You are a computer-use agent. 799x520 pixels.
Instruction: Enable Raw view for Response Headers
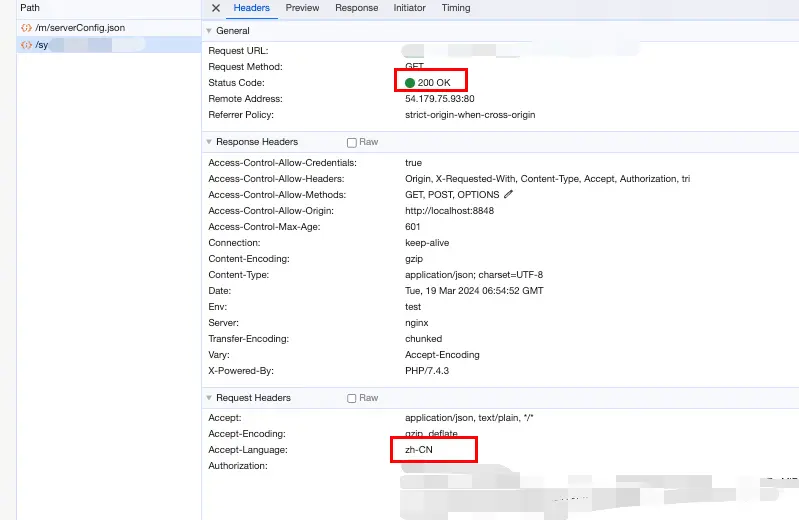pyautogui.click(x=352, y=142)
